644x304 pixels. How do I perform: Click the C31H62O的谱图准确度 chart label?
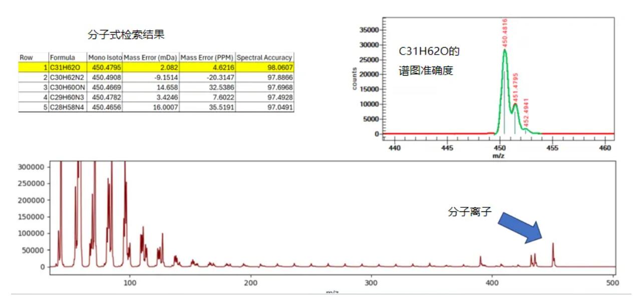tap(429, 61)
